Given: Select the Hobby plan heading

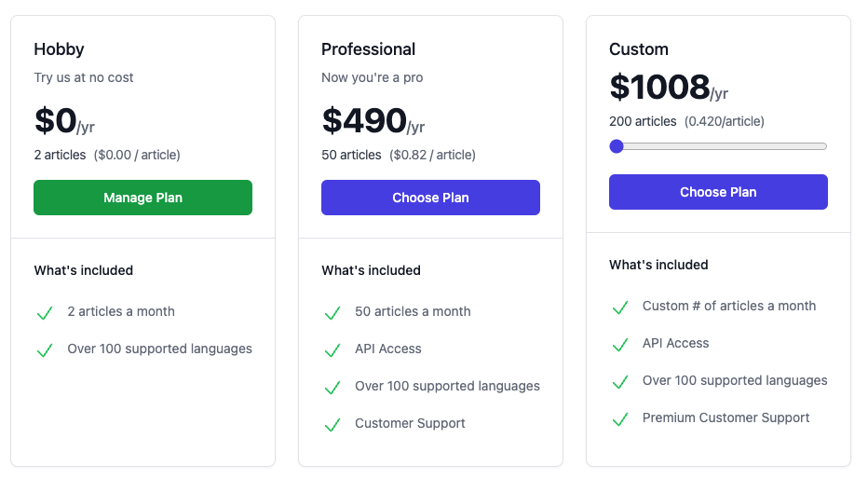Looking at the screenshot, I should pos(59,49).
